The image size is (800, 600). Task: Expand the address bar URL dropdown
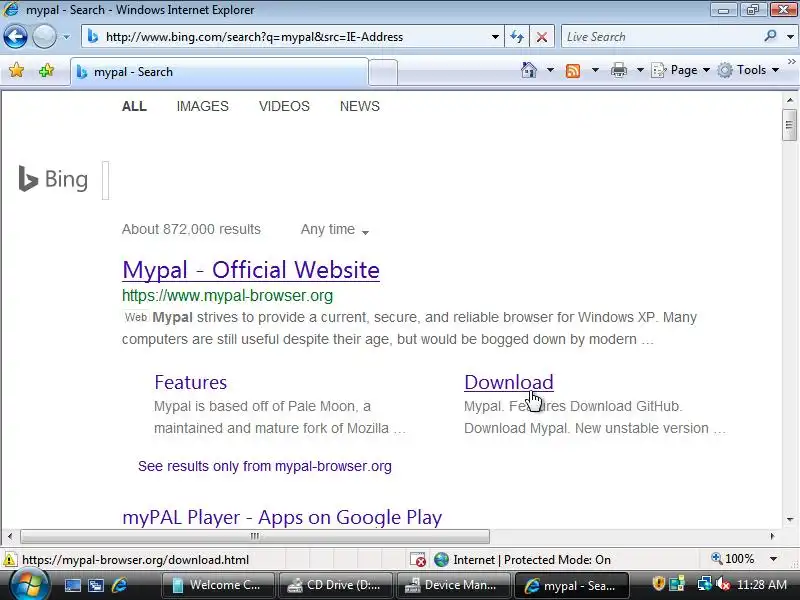point(495,37)
